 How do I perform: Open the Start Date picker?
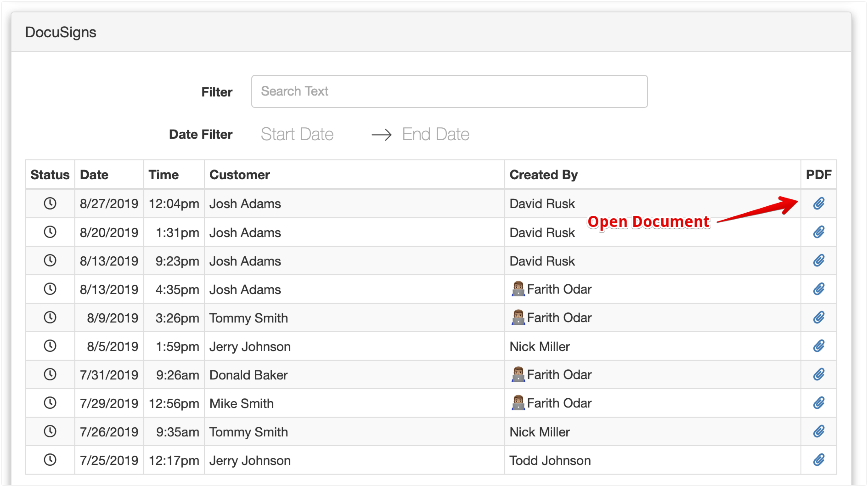(x=297, y=134)
